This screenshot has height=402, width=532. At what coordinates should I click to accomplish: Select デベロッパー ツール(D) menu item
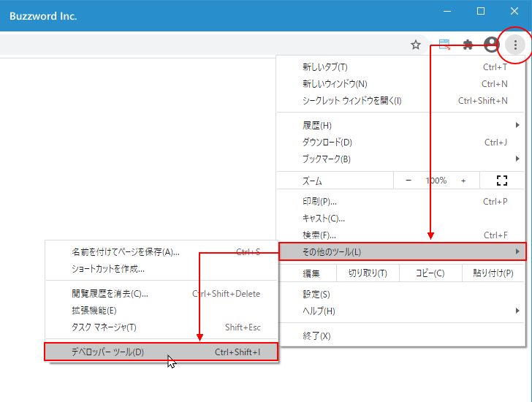tap(161, 352)
